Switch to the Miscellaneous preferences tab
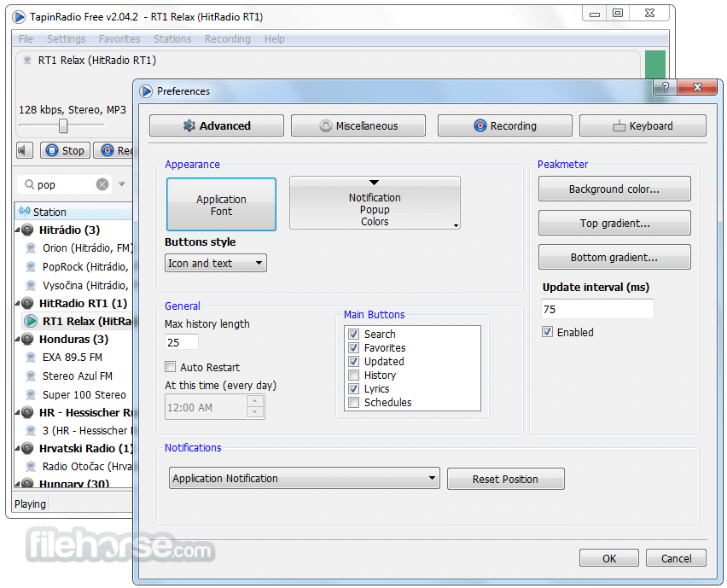The width and height of the screenshot is (727, 588). tap(358, 125)
